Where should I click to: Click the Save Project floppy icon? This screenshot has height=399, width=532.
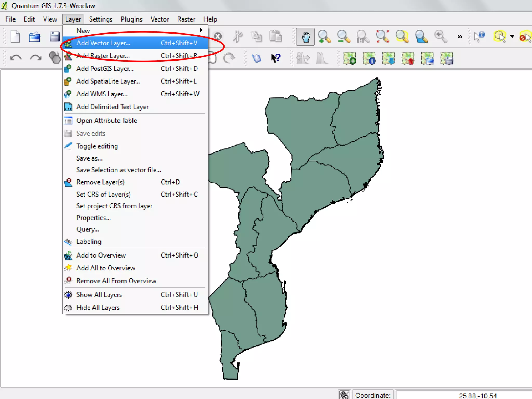pos(54,37)
